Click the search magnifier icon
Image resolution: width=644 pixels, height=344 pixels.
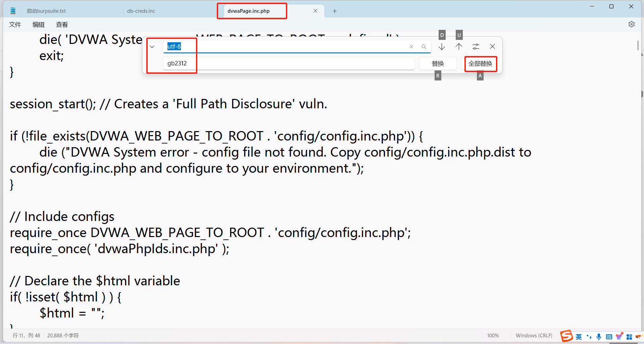pos(424,47)
